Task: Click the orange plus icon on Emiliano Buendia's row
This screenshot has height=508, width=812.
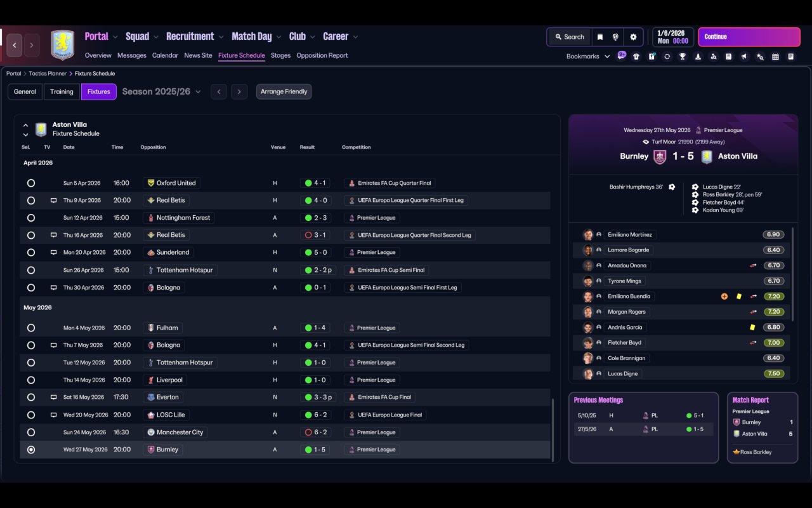Action: coord(724,297)
